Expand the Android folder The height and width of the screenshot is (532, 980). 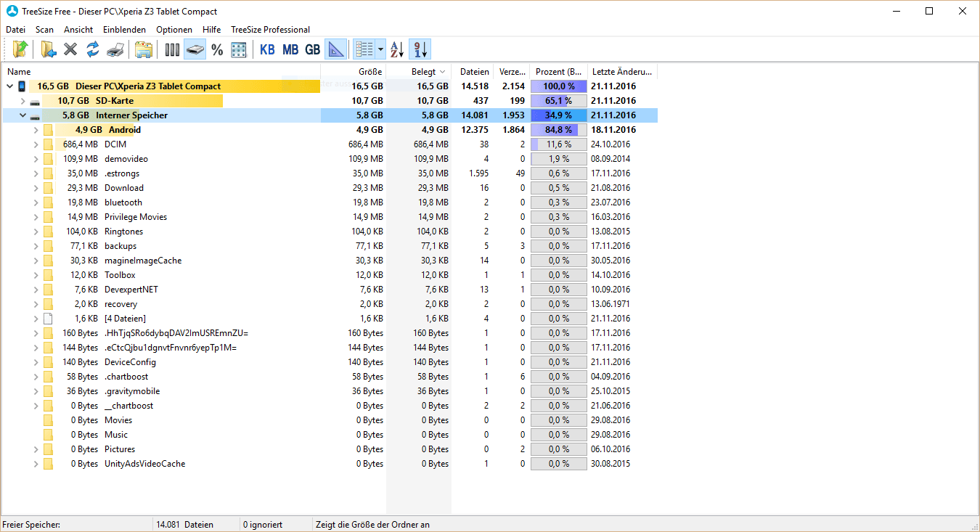click(36, 130)
